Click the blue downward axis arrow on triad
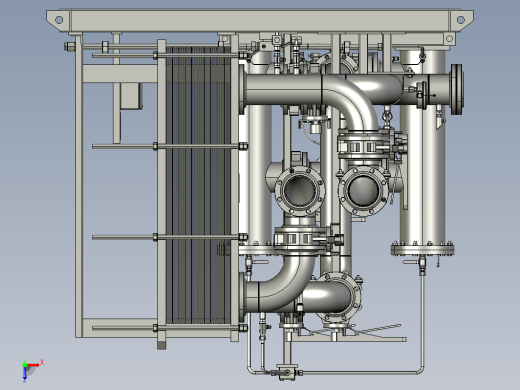The image size is (520, 390). [x=25, y=374]
